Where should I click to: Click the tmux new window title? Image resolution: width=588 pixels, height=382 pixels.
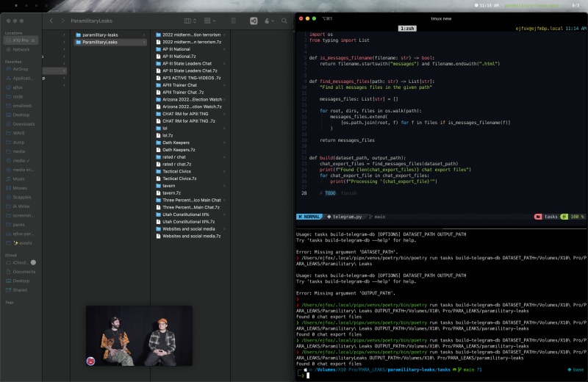[441, 18]
